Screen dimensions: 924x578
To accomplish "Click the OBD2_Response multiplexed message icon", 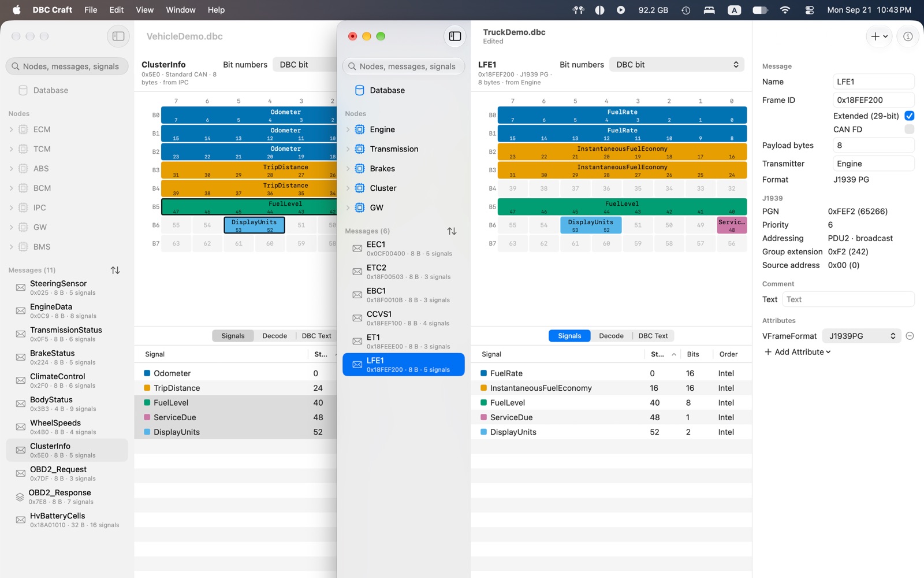I will point(20,497).
